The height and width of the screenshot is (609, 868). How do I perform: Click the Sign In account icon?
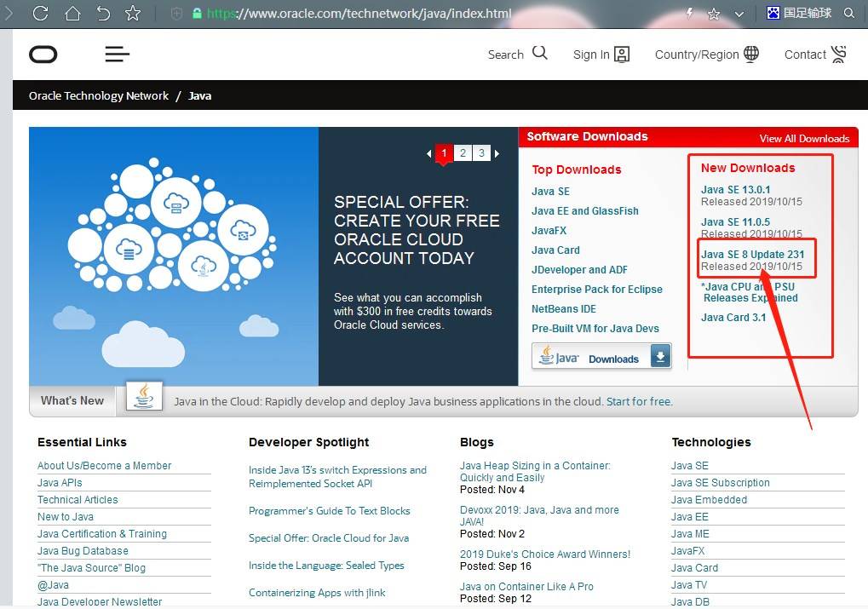622,55
